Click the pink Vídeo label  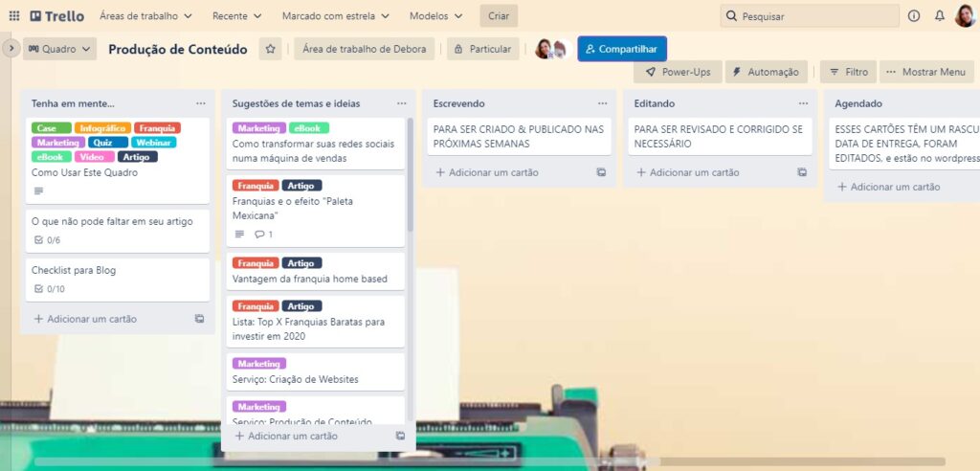[95, 157]
